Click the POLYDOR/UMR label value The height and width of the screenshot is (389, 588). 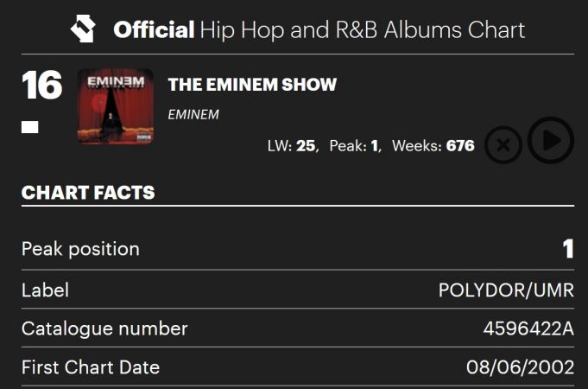point(506,290)
